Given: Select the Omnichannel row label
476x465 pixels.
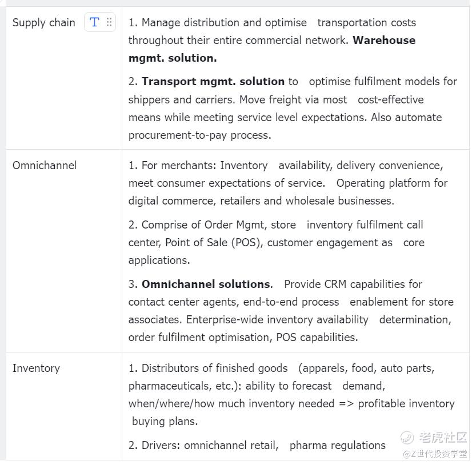Looking at the screenshot, I should pyautogui.click(x=45, y=166).
